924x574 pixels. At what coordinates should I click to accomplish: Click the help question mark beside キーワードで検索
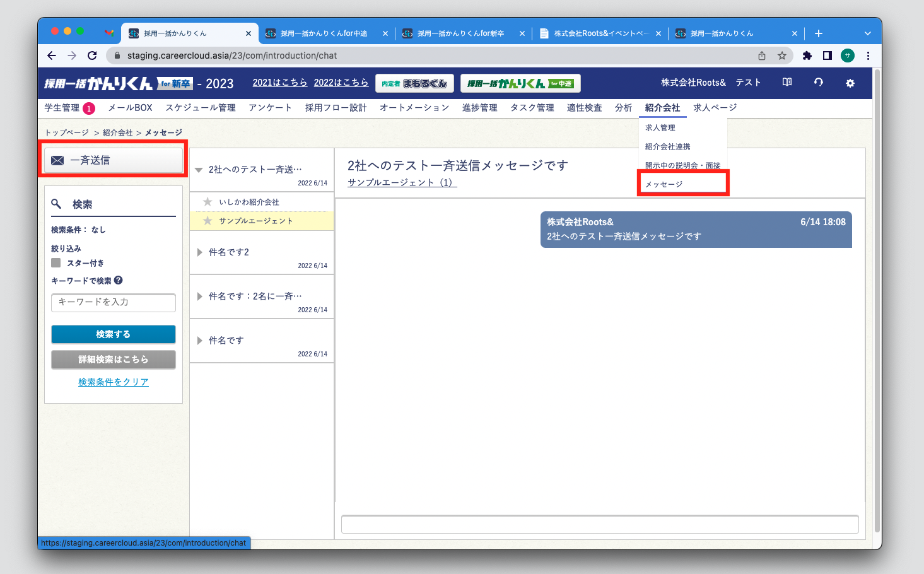click(x=119, y=281)
